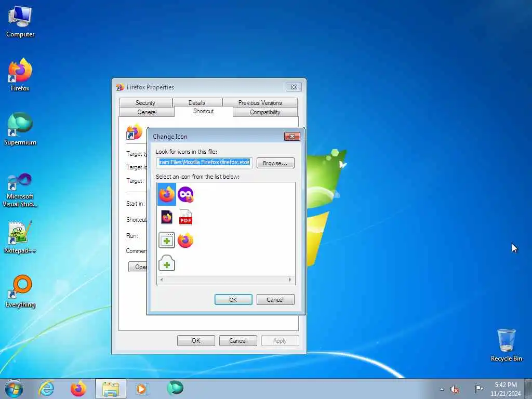This screenshot has height=399, width=532.
Task: Select the Recycle Bin icon
Action: pos(506,345)
